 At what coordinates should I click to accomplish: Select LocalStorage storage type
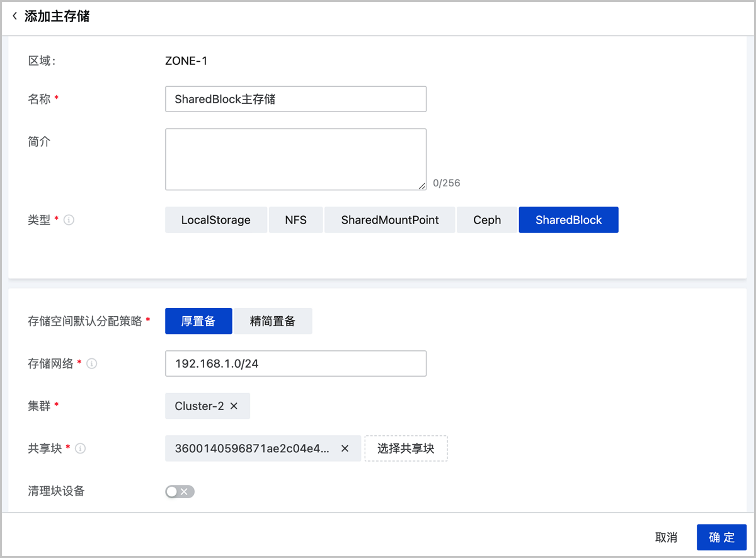pos(215,220)
